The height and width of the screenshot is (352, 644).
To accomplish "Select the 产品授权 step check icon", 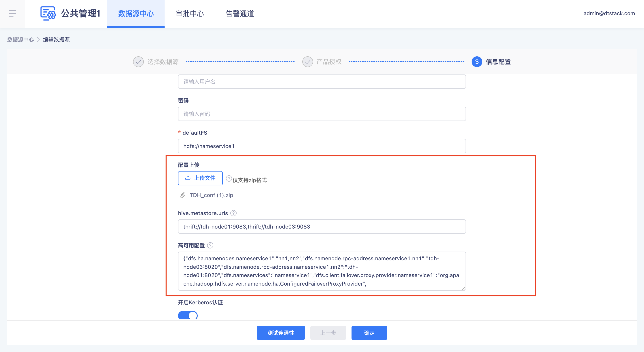I will (307, 62).
